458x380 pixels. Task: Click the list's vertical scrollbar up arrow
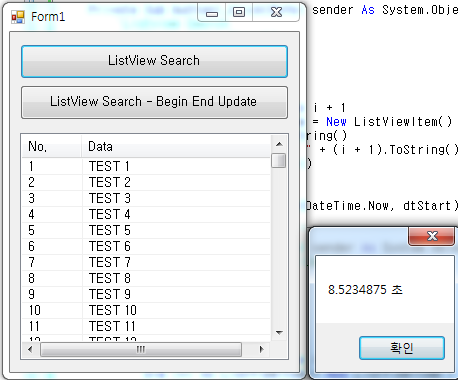point(279,144)
